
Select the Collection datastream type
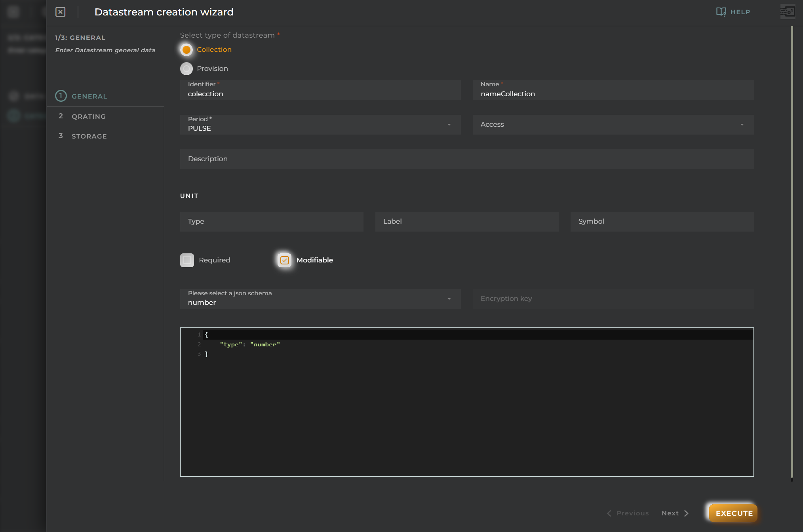[186, 50]
